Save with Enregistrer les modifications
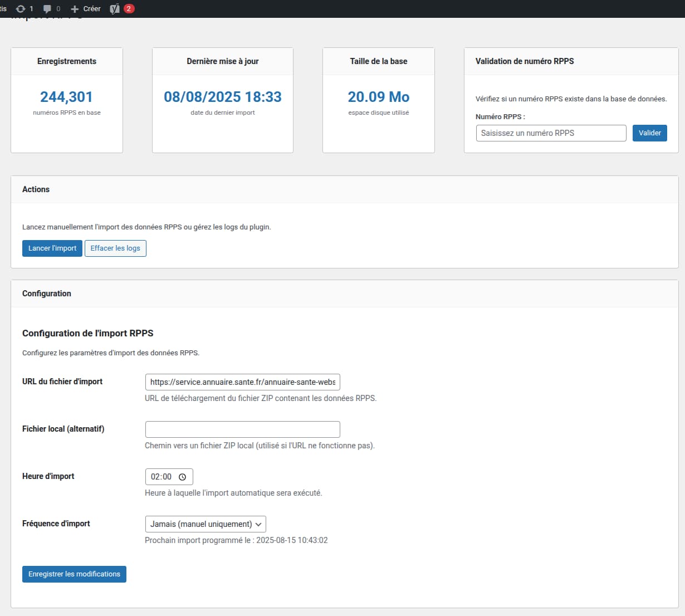 pos(74,574)
